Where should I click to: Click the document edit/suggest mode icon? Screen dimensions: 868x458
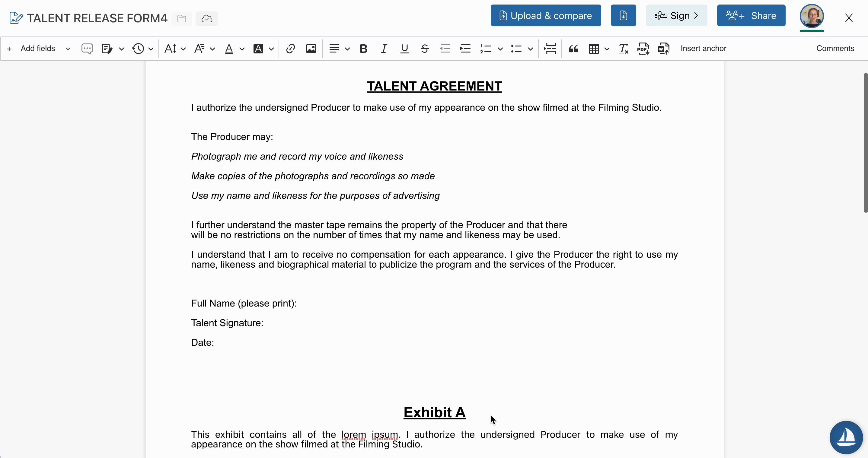coord(107,49)
